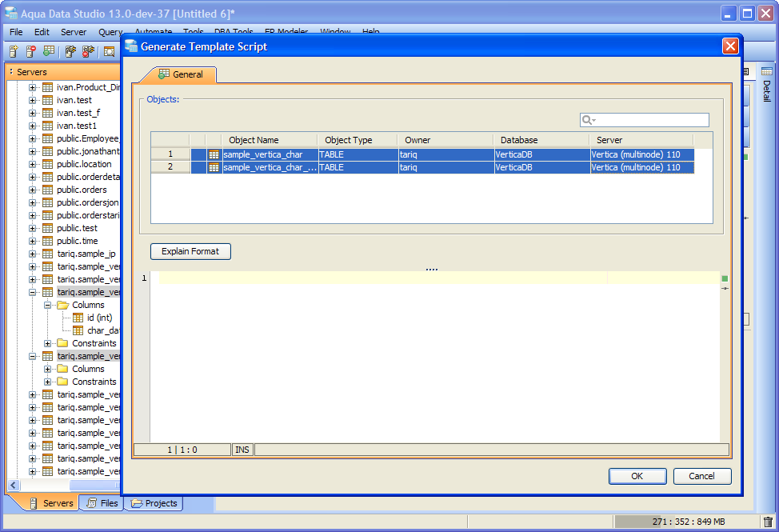The image size is (779, 532).
Task: Click the INS insert mode indicator
Action: 242,450
